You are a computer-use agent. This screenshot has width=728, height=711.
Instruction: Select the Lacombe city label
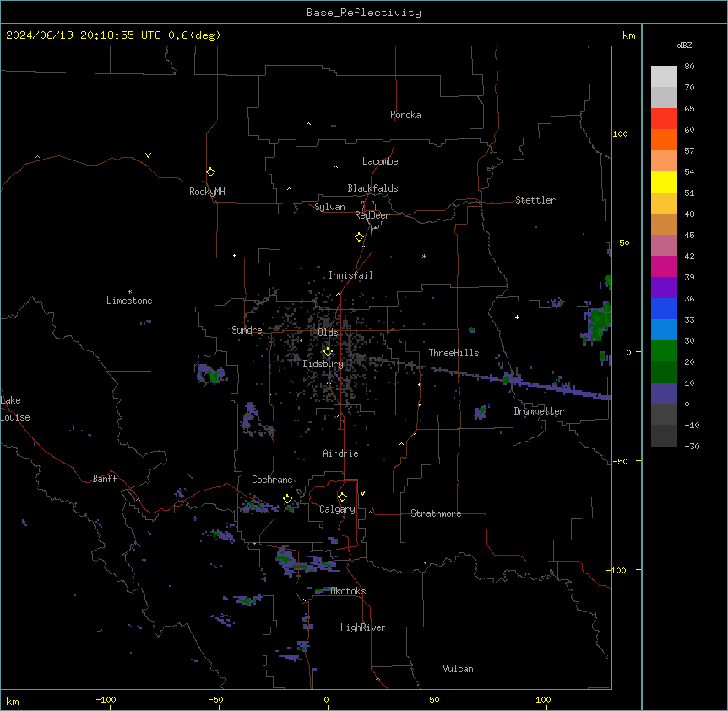click(380, 161)
